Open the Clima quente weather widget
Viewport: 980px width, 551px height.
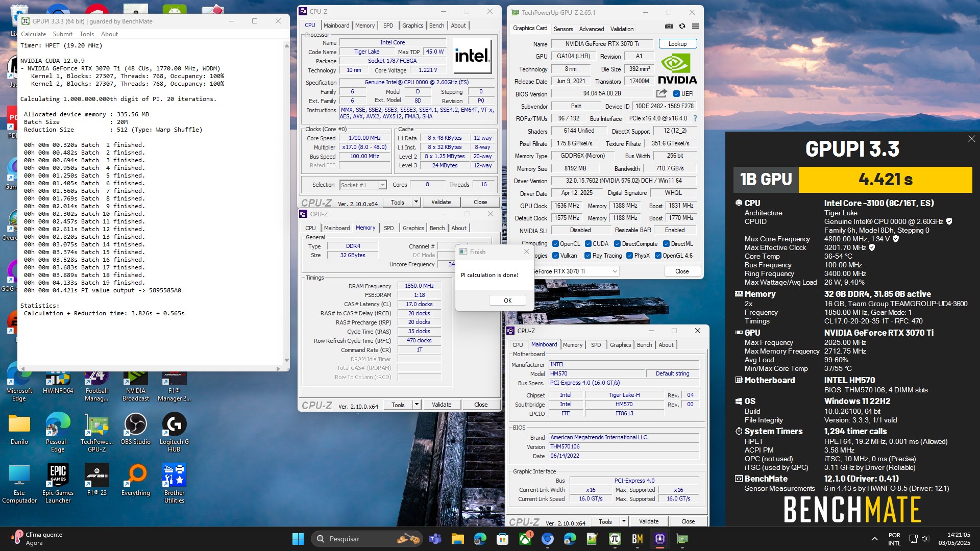point(36,539)
